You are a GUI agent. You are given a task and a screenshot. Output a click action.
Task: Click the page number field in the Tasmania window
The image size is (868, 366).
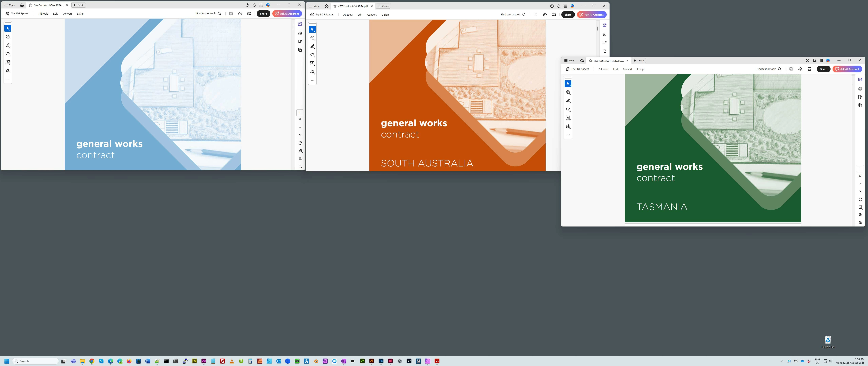point(860,169)
